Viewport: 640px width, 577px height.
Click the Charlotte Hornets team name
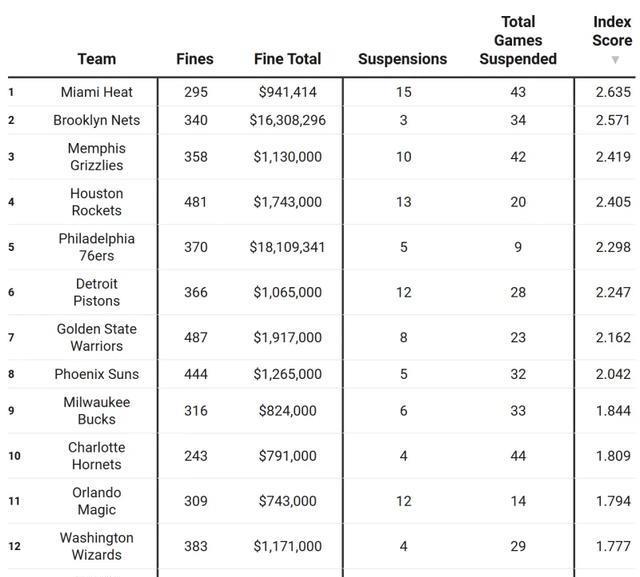tap(96, 455)
